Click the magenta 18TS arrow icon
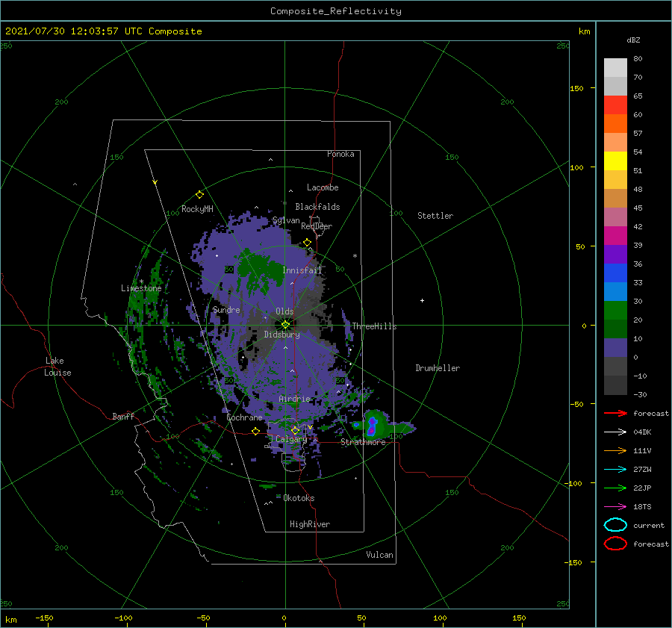The width and height of the screenshot is (672, 628). pyautogui.click(x=615, y=507)
